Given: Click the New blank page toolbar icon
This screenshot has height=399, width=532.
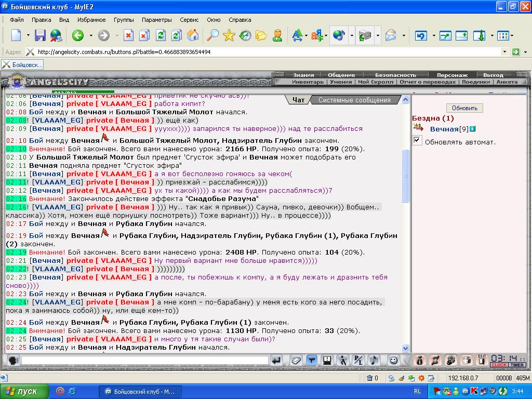Looking at the screenshot, I should pos(16,35).
